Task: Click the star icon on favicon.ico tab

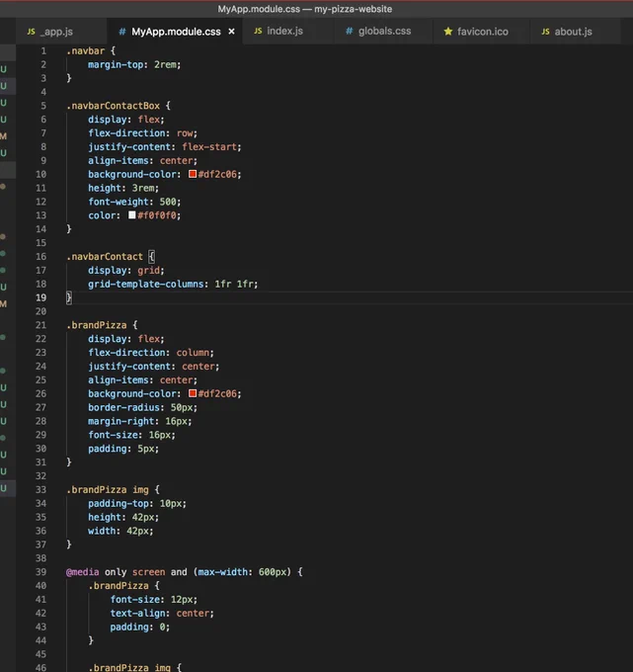Action: tap(448, 32)
